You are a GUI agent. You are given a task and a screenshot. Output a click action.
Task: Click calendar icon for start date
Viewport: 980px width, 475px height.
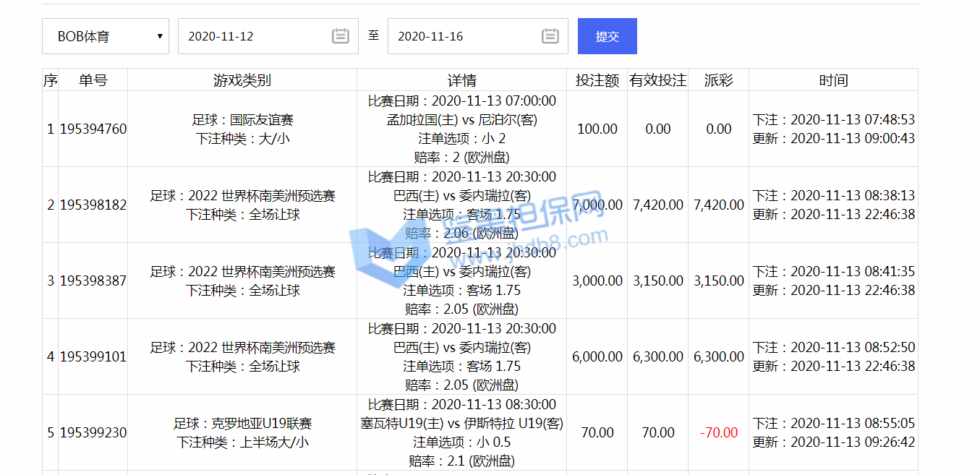pos(340,36)
